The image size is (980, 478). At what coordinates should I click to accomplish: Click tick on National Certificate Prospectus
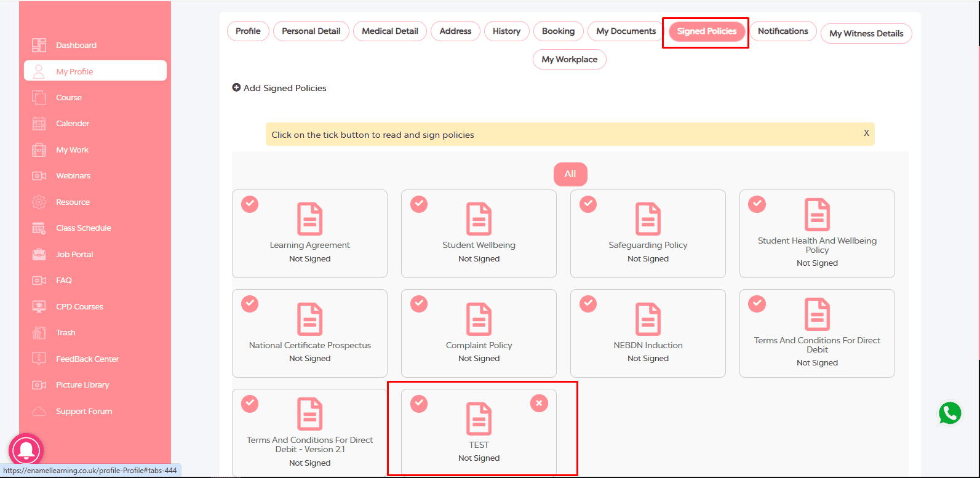pos(250,303)
